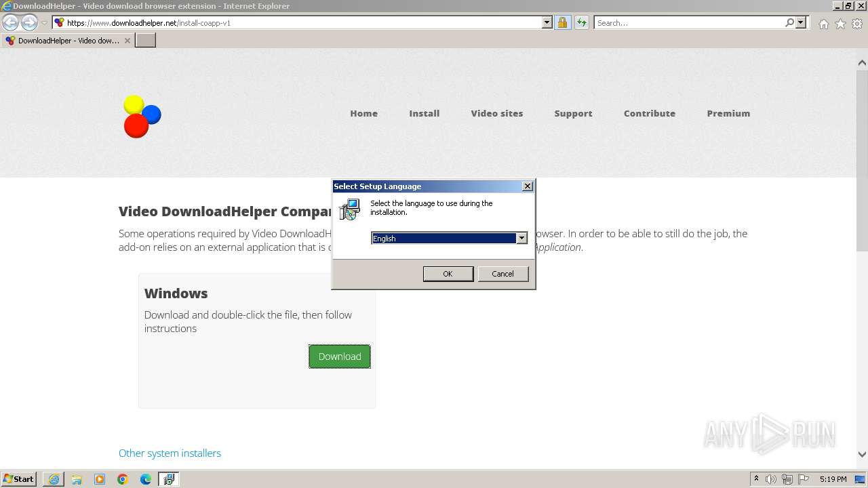Click the green Download button
Screen dimensions: 868x488
(x=340, y=357)
